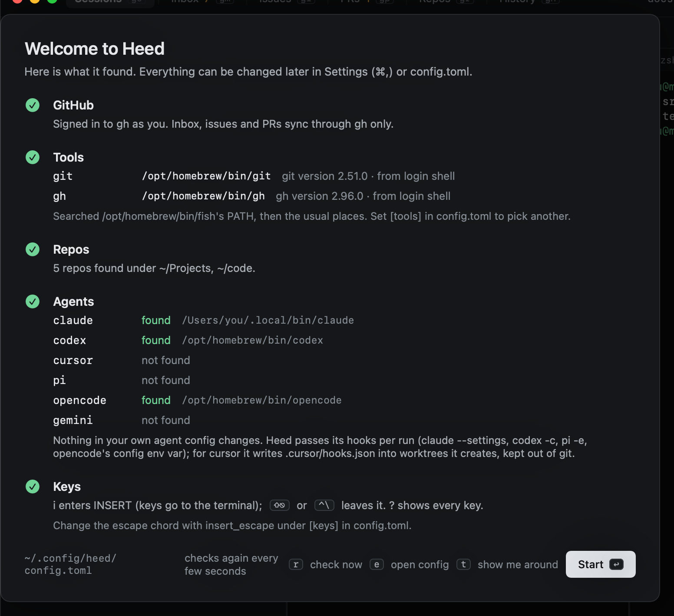674x616 pixels.
Task: Select the 'Welcome to Heed' heading
Action: point(95,49)
